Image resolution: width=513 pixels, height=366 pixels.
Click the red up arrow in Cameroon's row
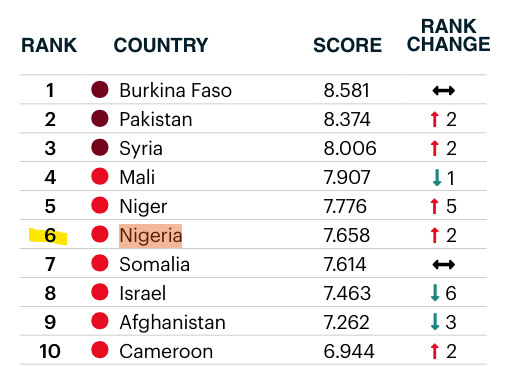coord(434,351)
